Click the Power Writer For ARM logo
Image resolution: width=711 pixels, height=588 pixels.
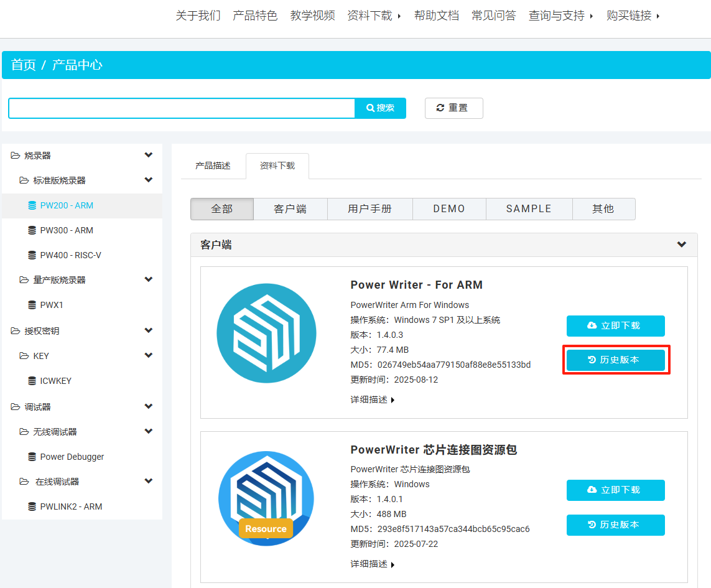266,334
